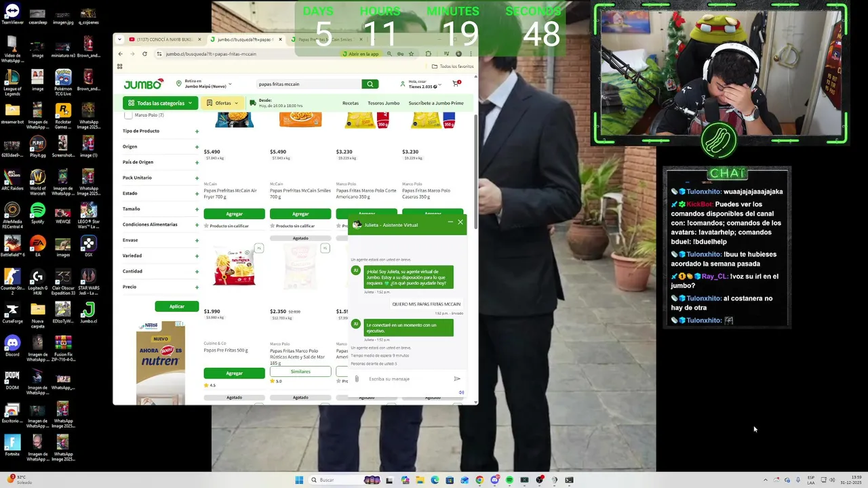The image size is (868, 488).
Task: Close the Julieta virtual assistant chat
Action: (460, 222)
